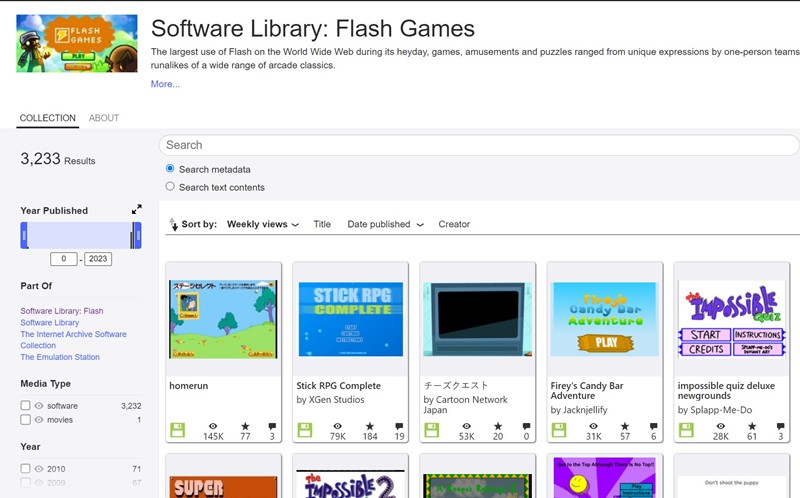Open the homerun title text
Viewport: 800px width, 498px height.
[188, 386]
